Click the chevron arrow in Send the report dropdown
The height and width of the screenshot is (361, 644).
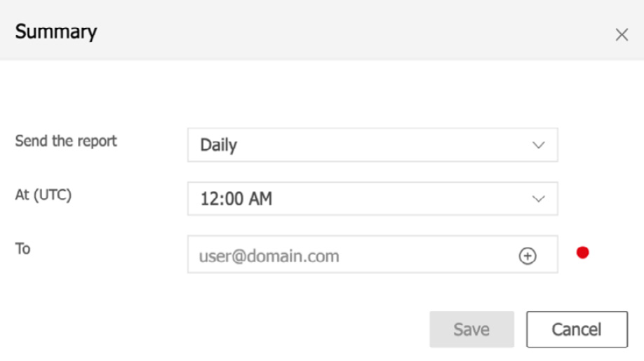click(539, 145)
